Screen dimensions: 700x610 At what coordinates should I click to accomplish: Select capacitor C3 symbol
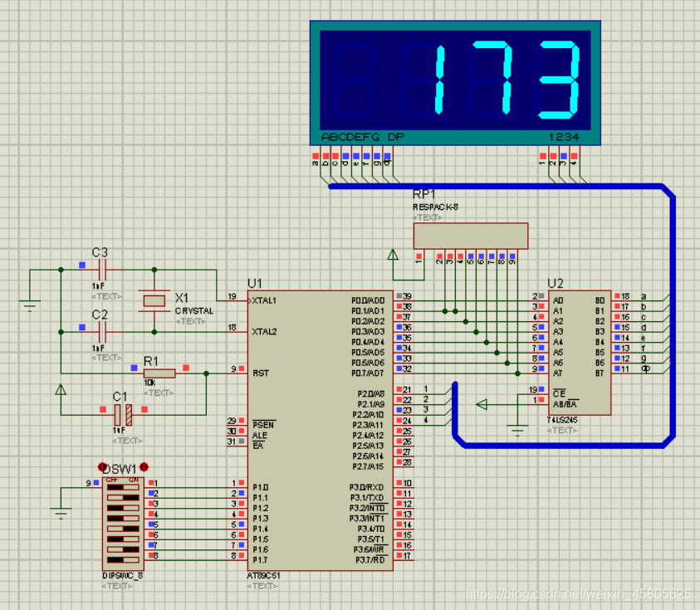click(102, 270)
